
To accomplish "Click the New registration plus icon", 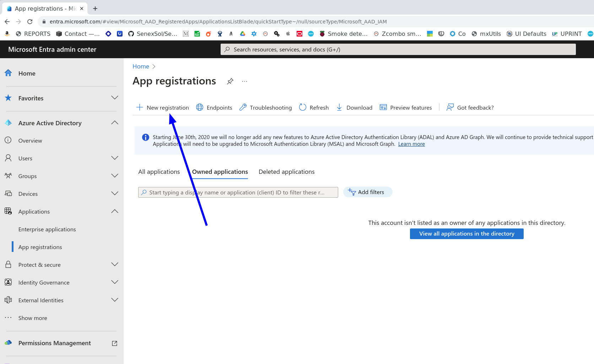I will tap(140, 107).
